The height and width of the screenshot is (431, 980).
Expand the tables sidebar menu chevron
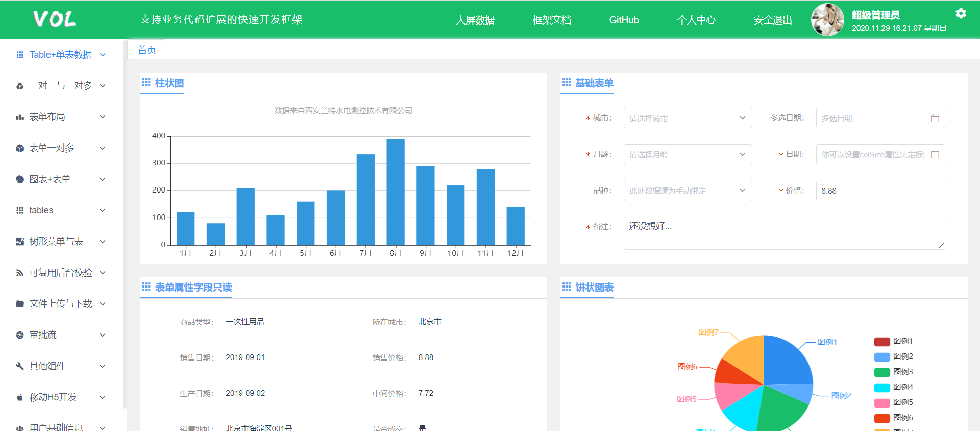point(103,210)
